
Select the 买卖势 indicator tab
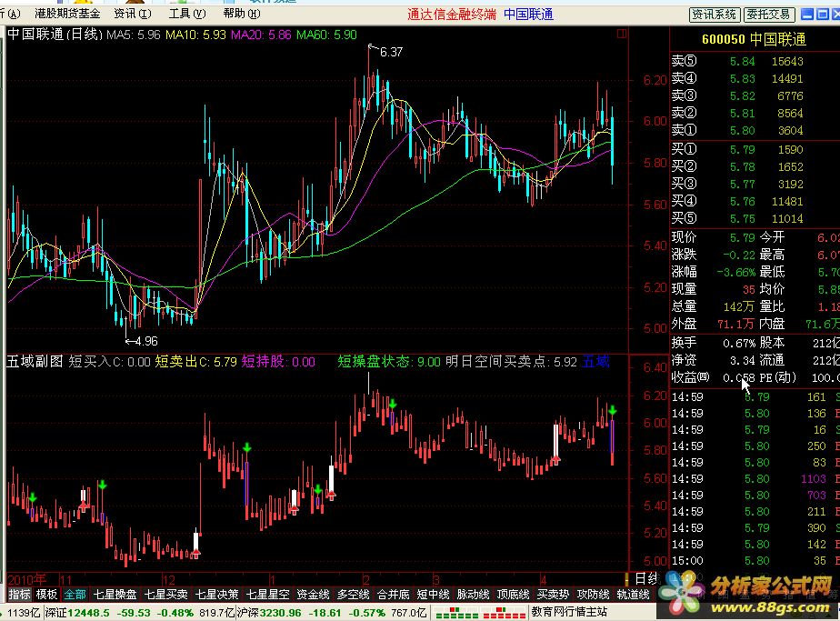pos(553,595)
